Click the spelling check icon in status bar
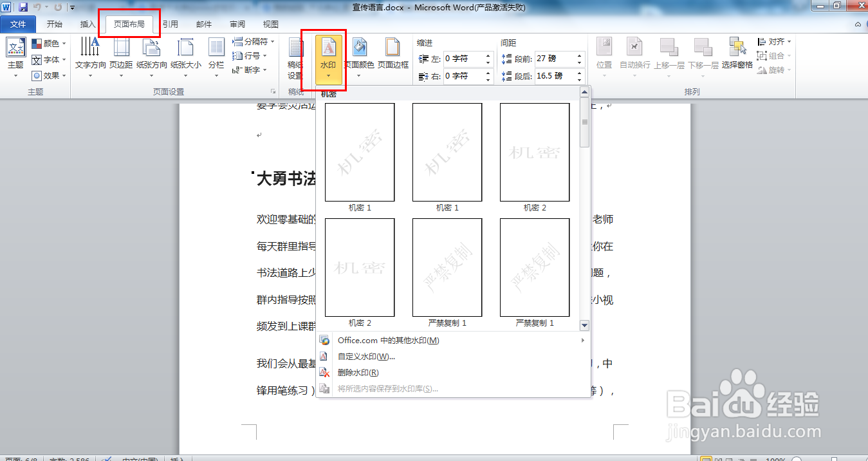This screenshot has width=868, height=461. tap(107, 458)
